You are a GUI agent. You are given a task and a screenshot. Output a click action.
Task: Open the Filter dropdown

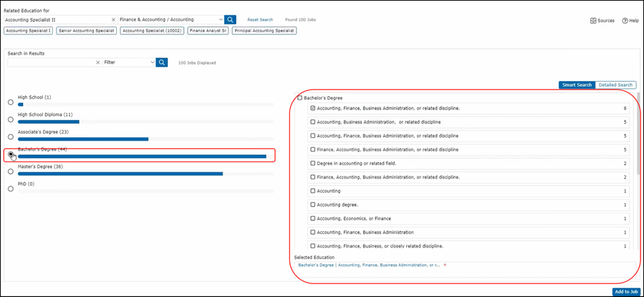click(x=152, y=62)
